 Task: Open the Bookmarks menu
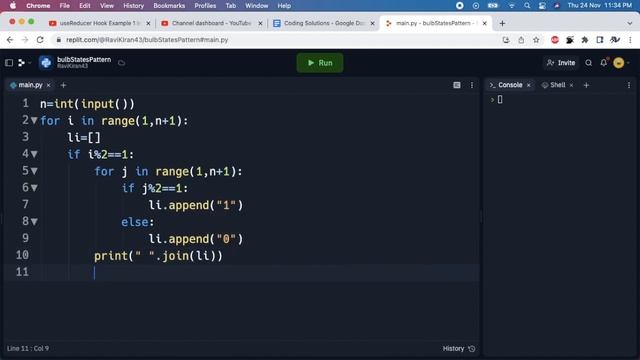(x=169, y=5)
